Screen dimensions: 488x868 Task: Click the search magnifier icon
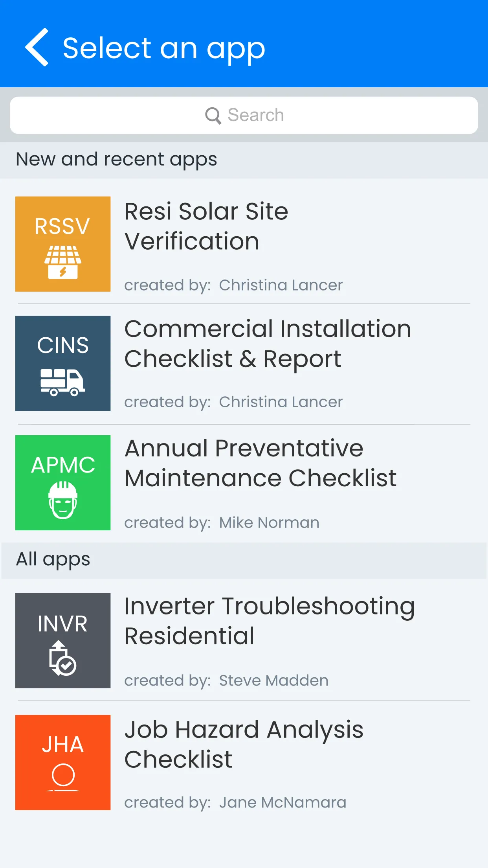213,116
